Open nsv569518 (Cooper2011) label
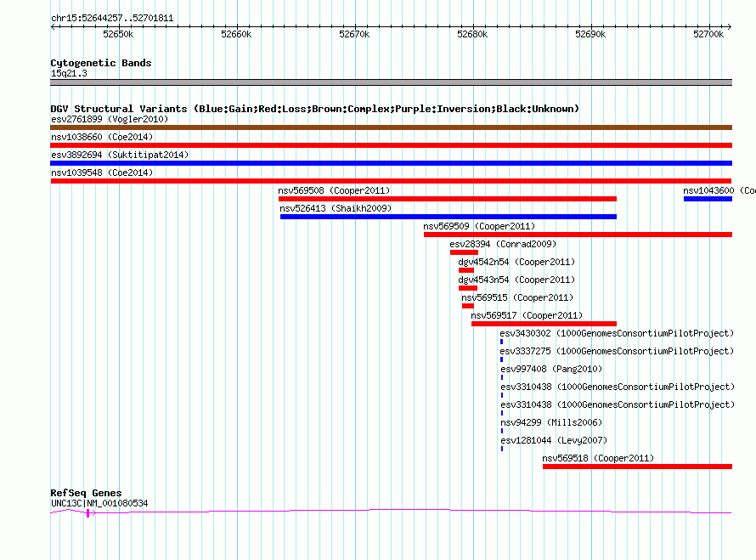 (598, 458)
